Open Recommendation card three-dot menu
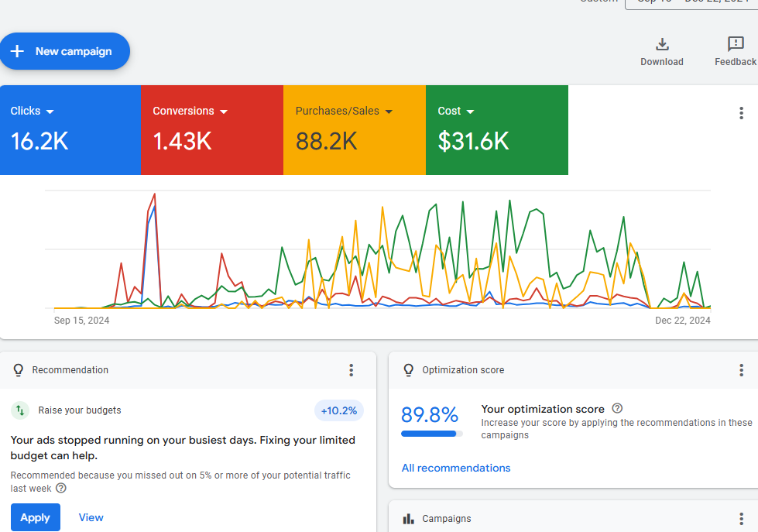 click(352, 370)
